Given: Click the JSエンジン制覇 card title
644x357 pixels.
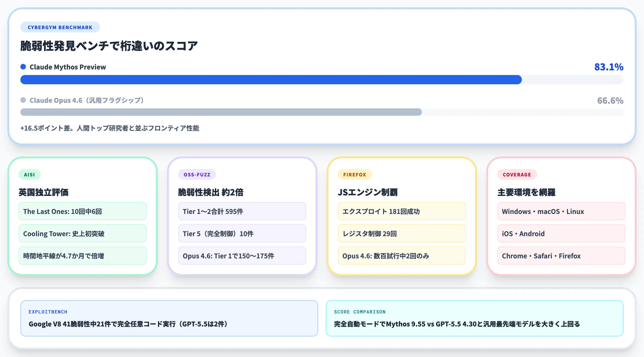Looking at the screenshot, I should click(x=368, y=192).
